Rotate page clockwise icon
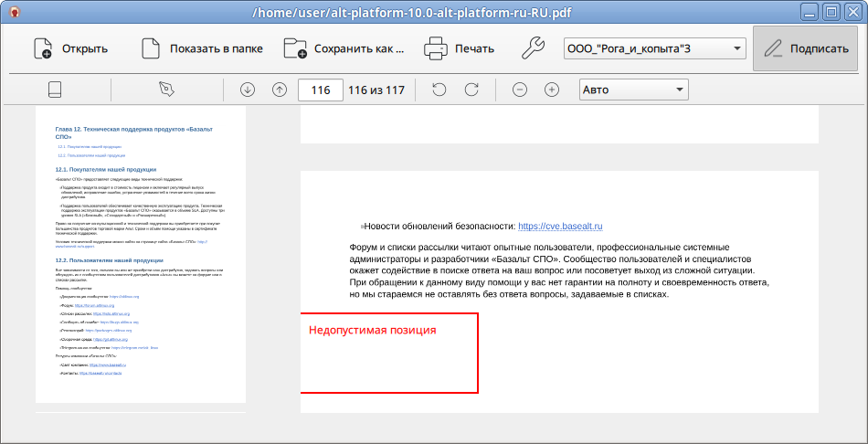The height and width of the screenshot is (444, 868). [x=471, y=90]
